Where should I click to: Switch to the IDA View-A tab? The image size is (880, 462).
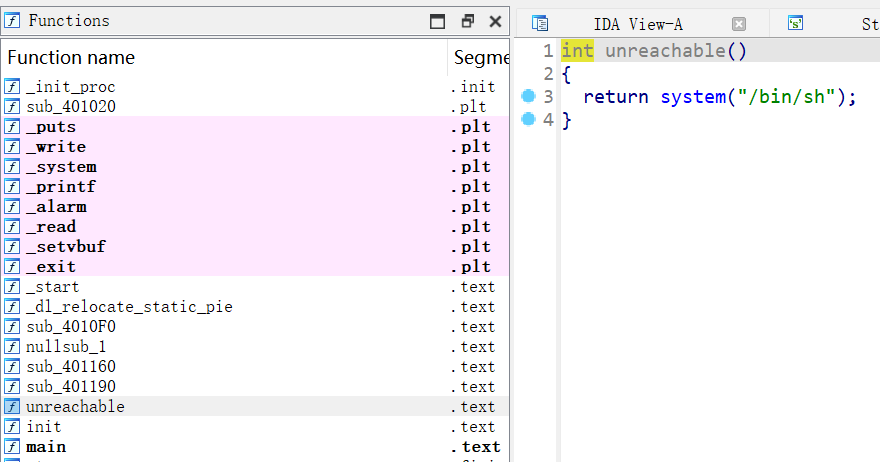[638, 24]
